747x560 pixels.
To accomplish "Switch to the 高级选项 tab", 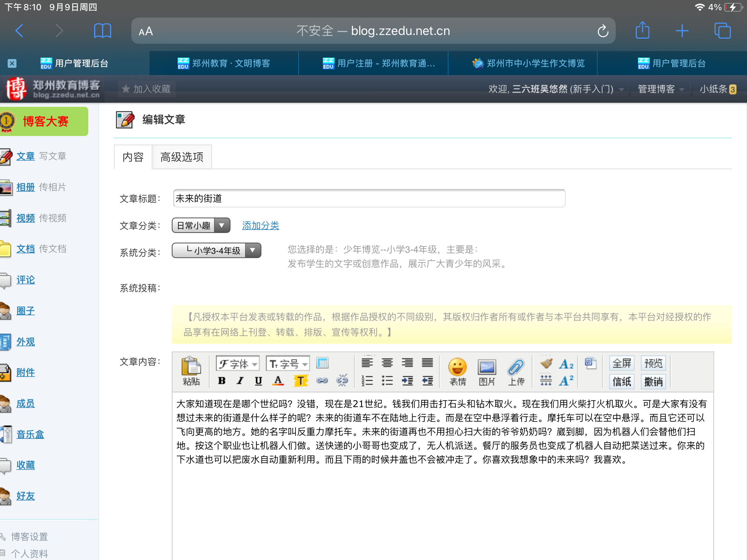I will (182, 157).
